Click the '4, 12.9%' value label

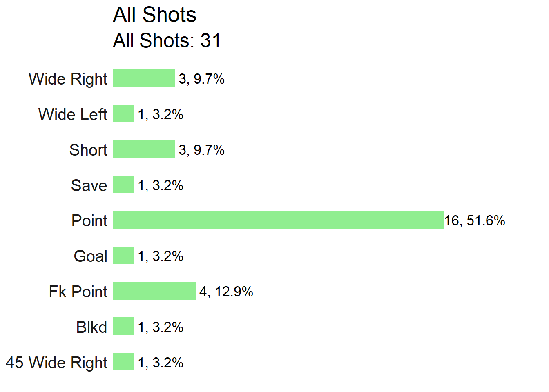226,292
